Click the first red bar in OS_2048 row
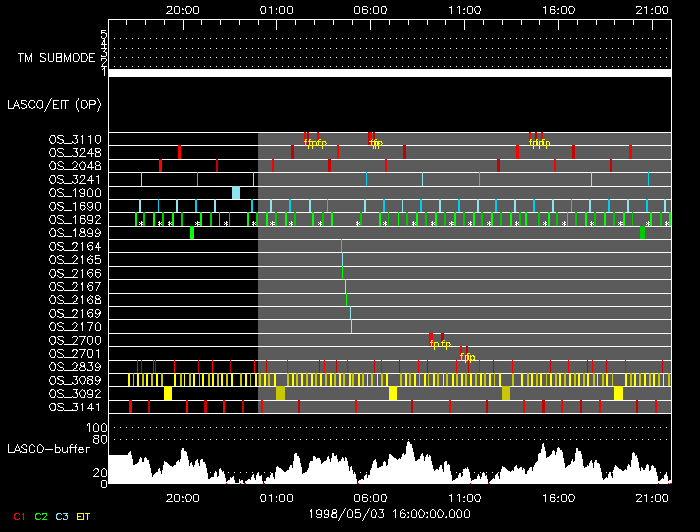The width and height of the screenshot is (700, 532). click(x=160, y=166)
